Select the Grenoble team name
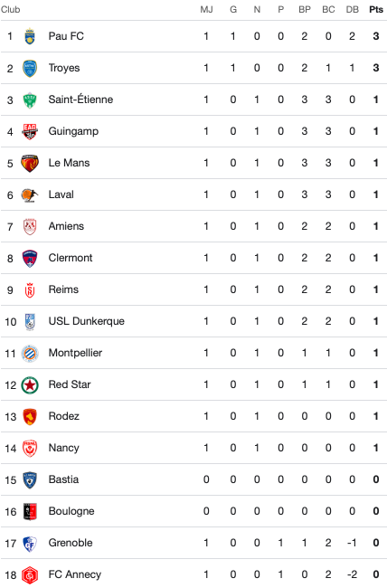 pos(71,543)
